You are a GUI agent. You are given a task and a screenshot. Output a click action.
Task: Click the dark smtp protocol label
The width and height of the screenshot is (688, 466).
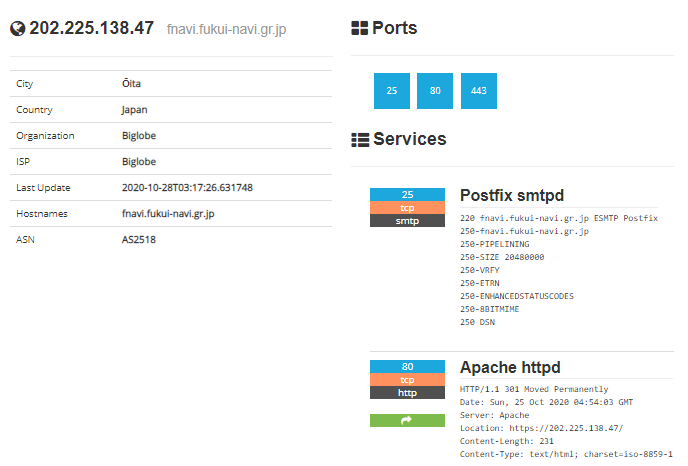(407, 221)
